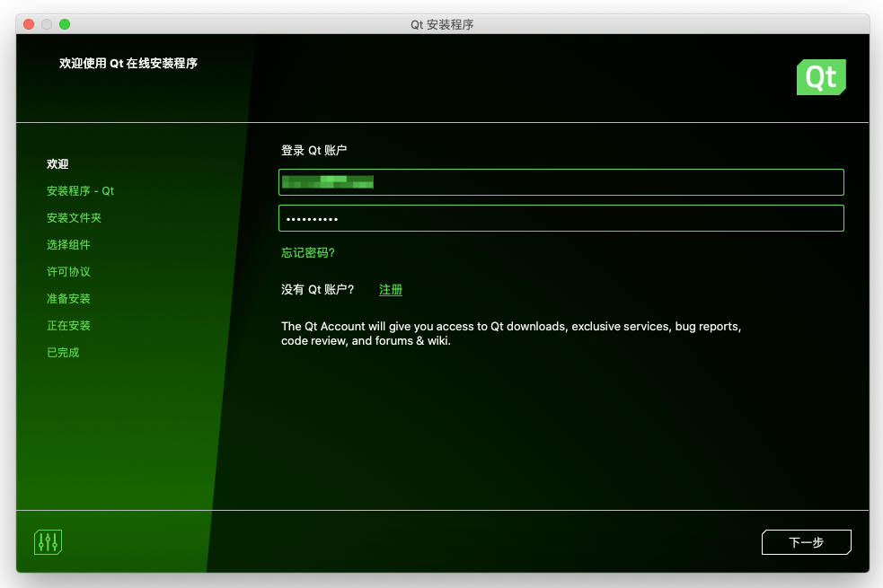Select 许可协议 step in sidebar

tap(68, 272)
